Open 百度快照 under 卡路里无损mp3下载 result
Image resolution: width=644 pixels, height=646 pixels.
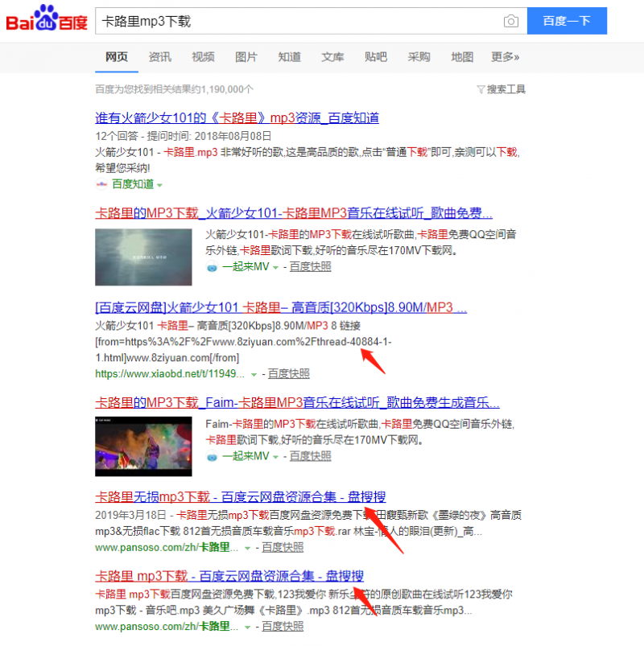pyautogui.click(x=283, y=548)
